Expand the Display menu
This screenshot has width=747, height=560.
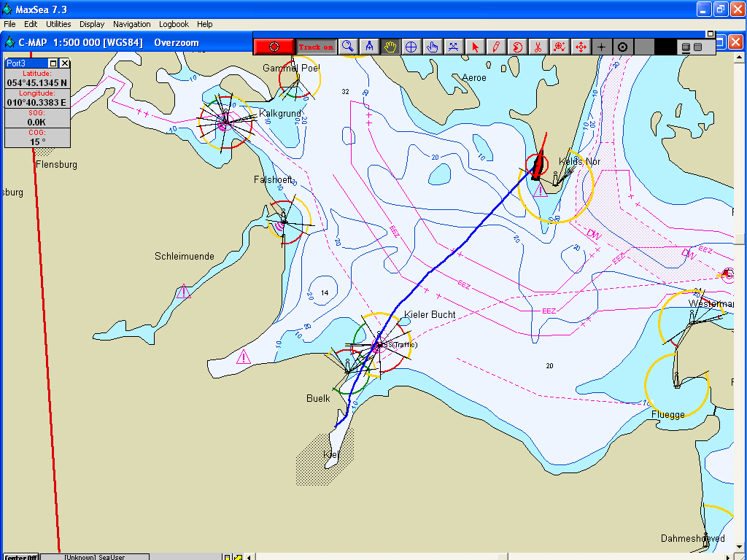(92, 24)
